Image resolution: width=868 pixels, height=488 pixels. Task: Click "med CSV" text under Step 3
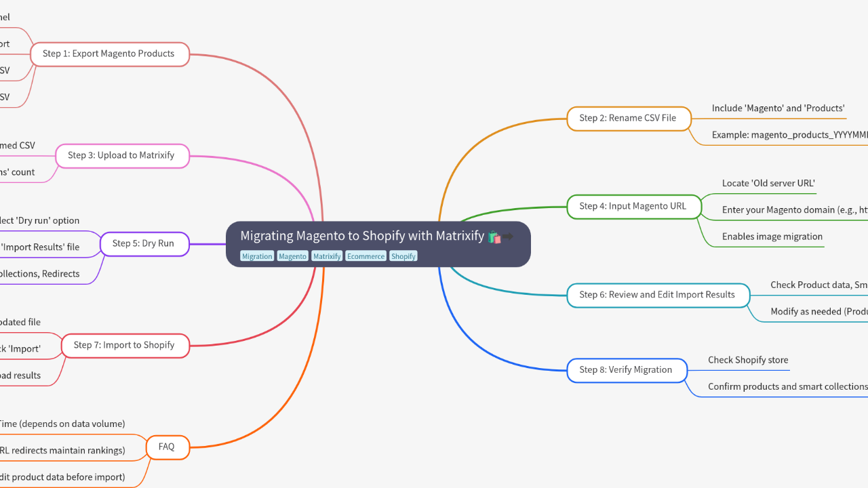[x=18, y=146]
